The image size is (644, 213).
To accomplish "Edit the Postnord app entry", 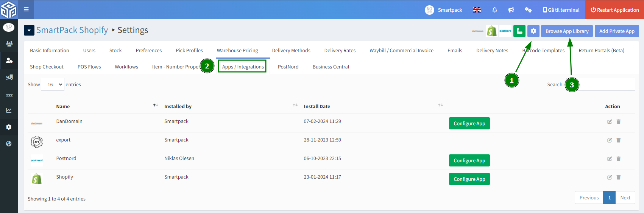I will pyautogui.click(x=610, y=159).
